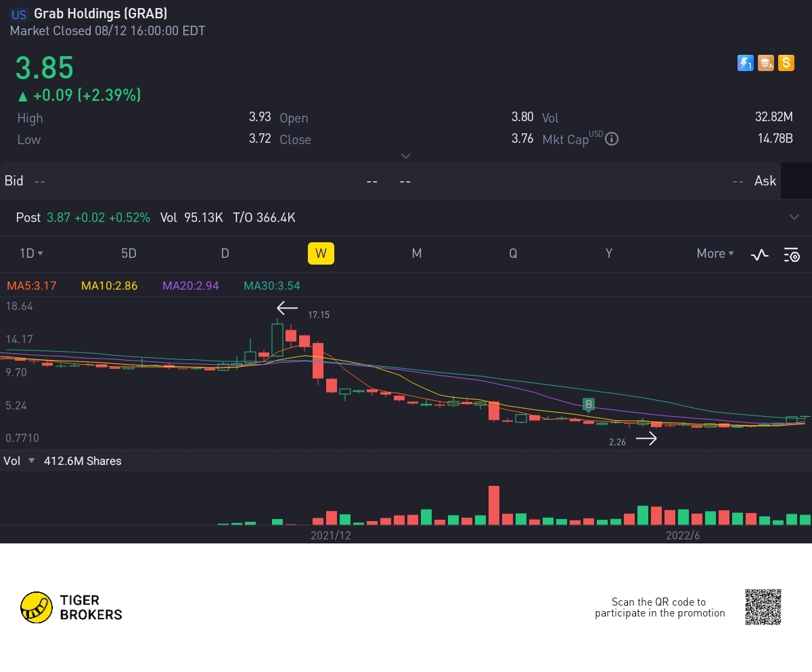The image size is (812, 672).
Task: Tap the Tiger Brokers logo
Action: click(x=71, y=607)
